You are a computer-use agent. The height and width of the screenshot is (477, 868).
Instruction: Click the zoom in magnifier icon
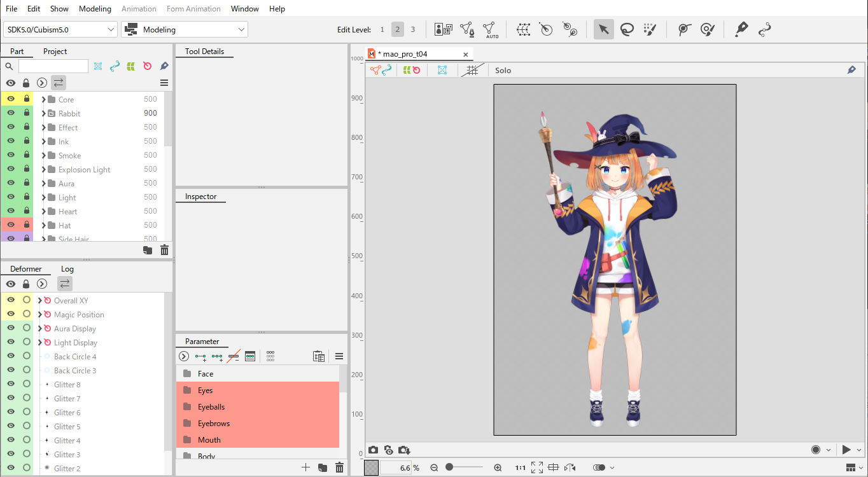(498, 467)
